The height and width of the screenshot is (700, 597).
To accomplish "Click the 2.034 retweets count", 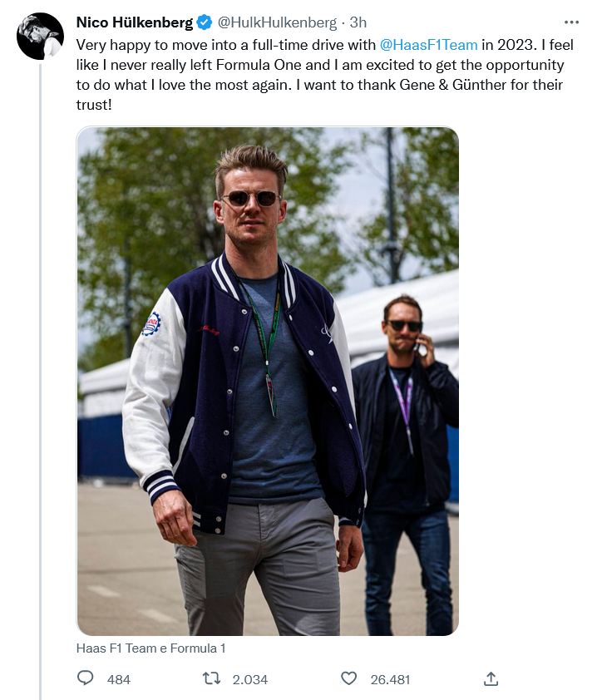I will pyautogui.click(x=250, y=679).
